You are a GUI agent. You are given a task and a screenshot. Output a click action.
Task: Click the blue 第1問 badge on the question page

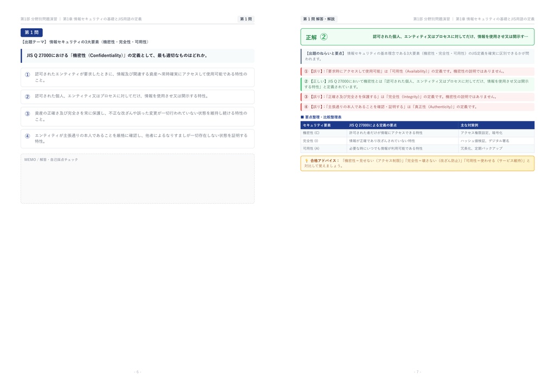point(31,32)
